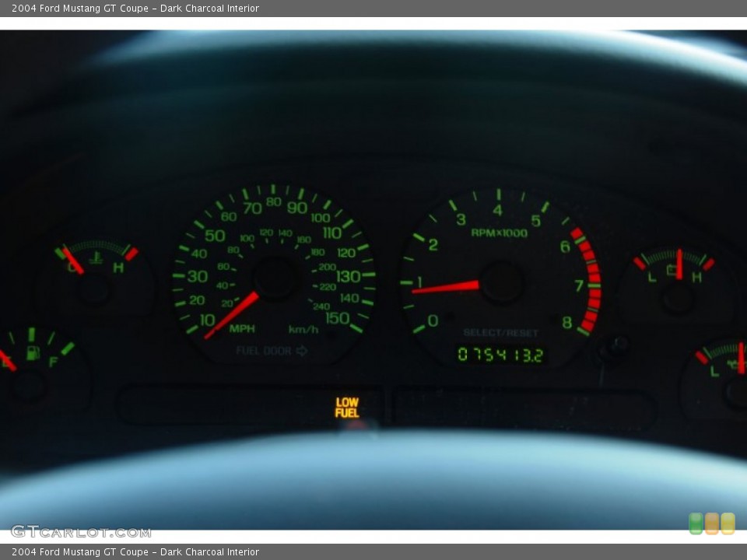The width and height of the screenshot is (747, 560).
Task: Click the green square at bottom right
Action: (x=696, y=523)
